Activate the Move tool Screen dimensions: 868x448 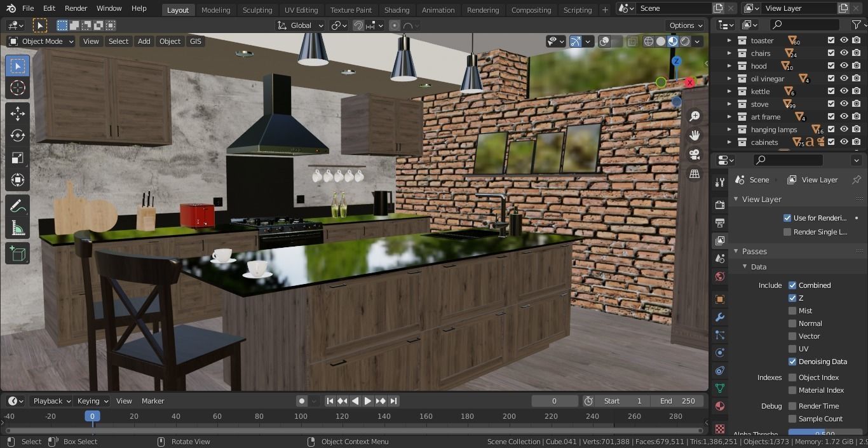pos(18,113)
